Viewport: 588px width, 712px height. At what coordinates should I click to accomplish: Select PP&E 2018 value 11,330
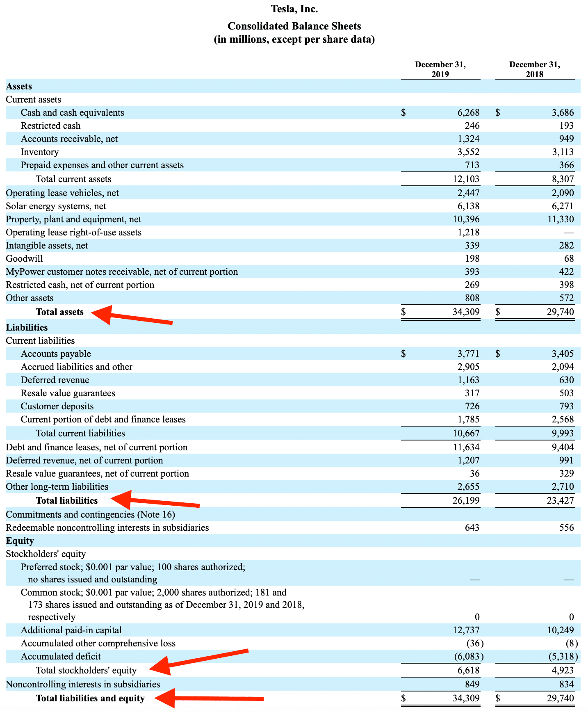[561, 219]
